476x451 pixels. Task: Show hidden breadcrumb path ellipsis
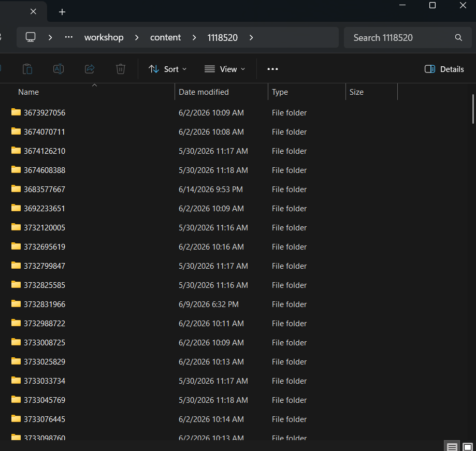coord(68,37)
